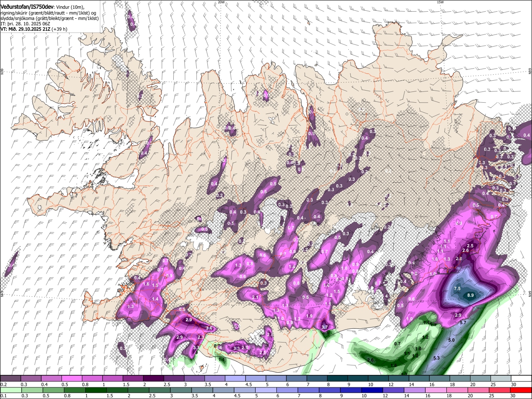Click the 20W longitude label
The width and height of the screenshot is (532, 399).
tap(221, 2)
